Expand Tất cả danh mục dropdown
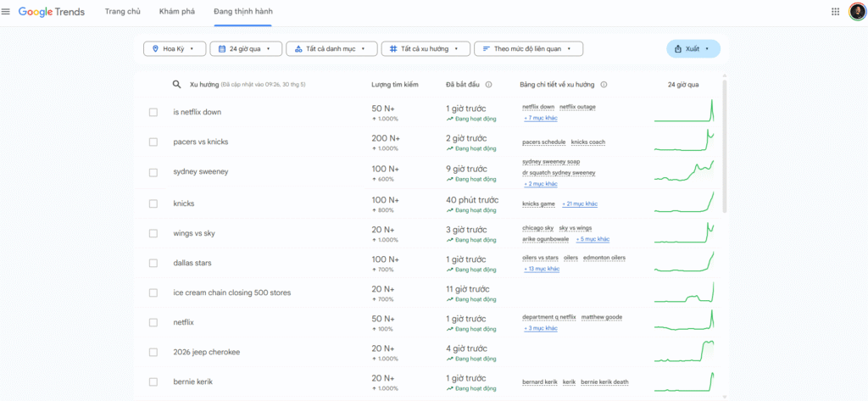The width and height of the screenshot is (868, 401). tap(331, 48)
